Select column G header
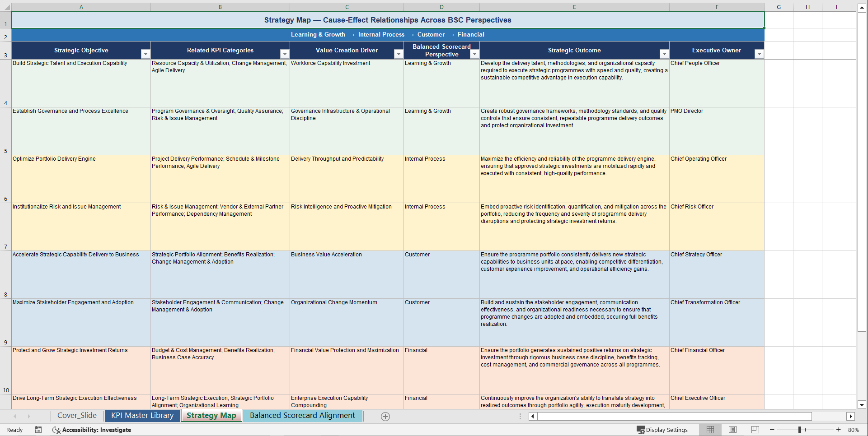This screenshot has width=868, height=436. tap(779, 7)
